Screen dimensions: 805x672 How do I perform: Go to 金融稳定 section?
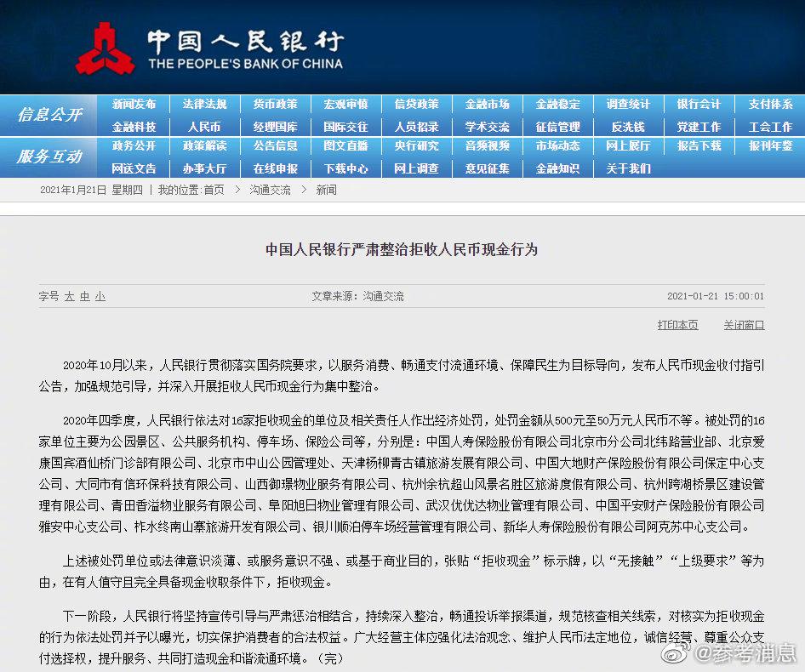(x=558, y=105)
